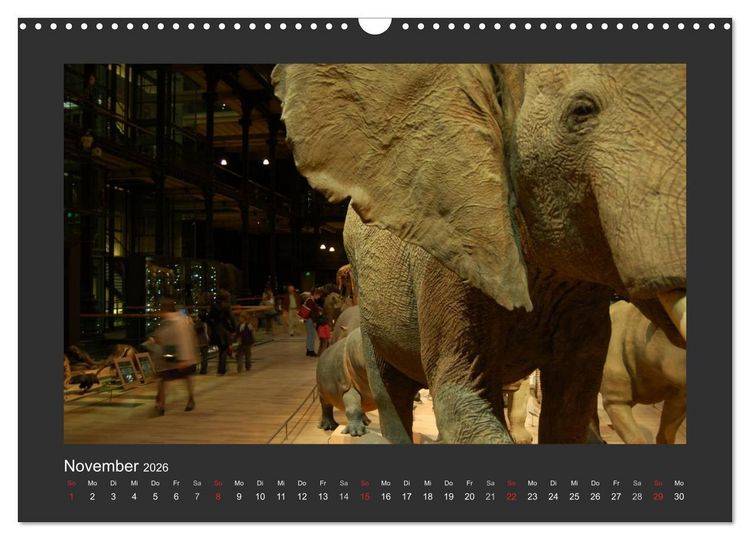Click the blurred walking person in photo
The height and width of the screenshot is (540, 750).
[175, 356]
